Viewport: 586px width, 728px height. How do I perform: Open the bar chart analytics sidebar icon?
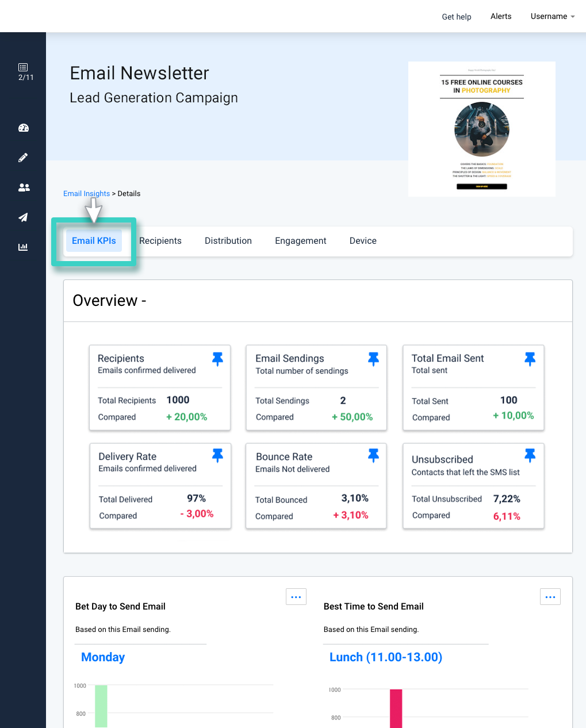tap(23, 247)
